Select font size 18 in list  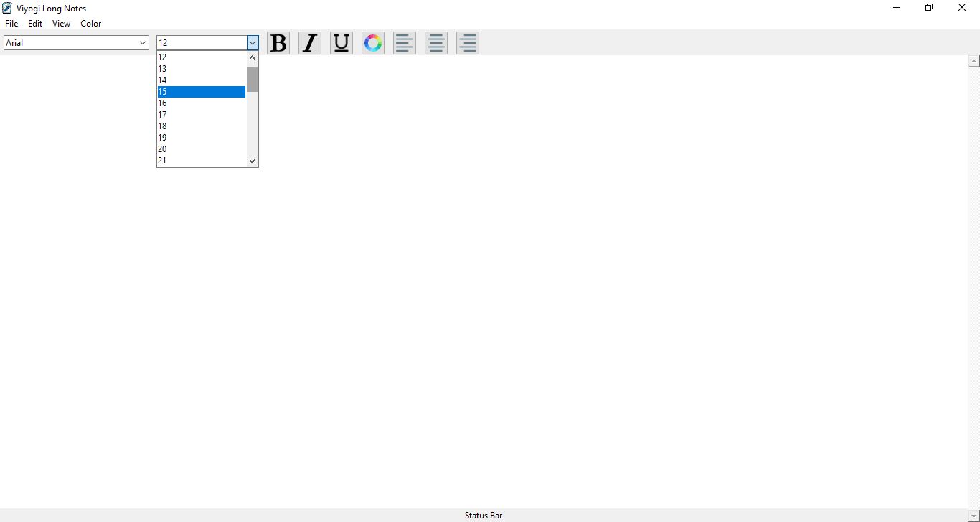pos(202,126)
